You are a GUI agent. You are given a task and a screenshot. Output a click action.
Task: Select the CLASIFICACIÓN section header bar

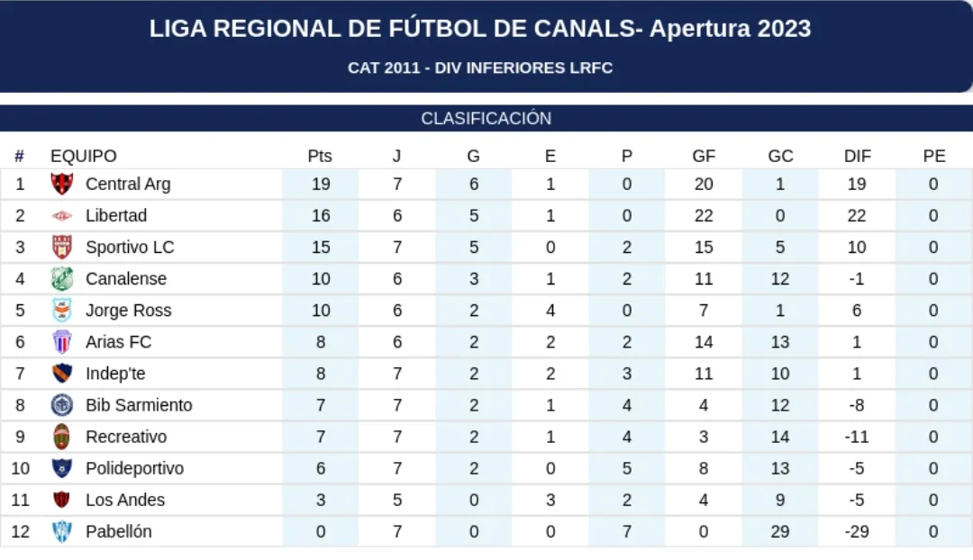tap(486, 119)
